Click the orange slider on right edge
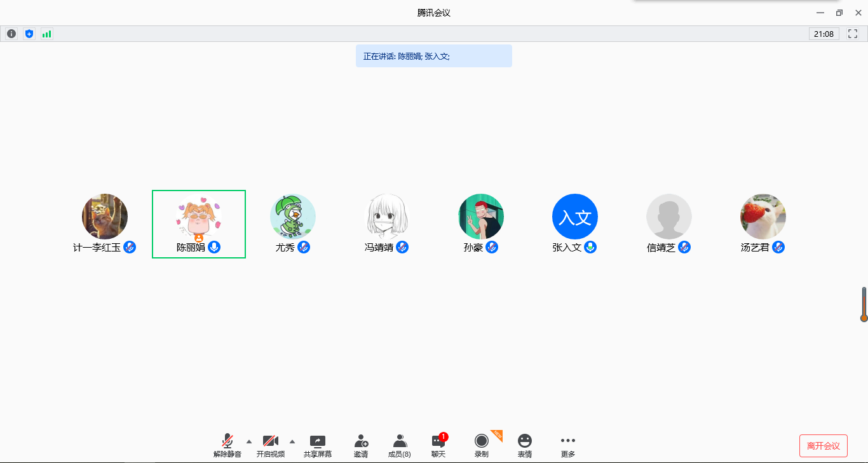The height and width of the screenshot is (463, 868). coord(864,305)
